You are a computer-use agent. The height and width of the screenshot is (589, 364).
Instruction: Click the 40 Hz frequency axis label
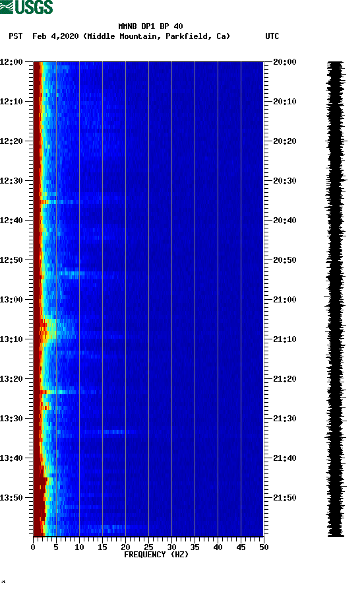[x=218, y=547]
